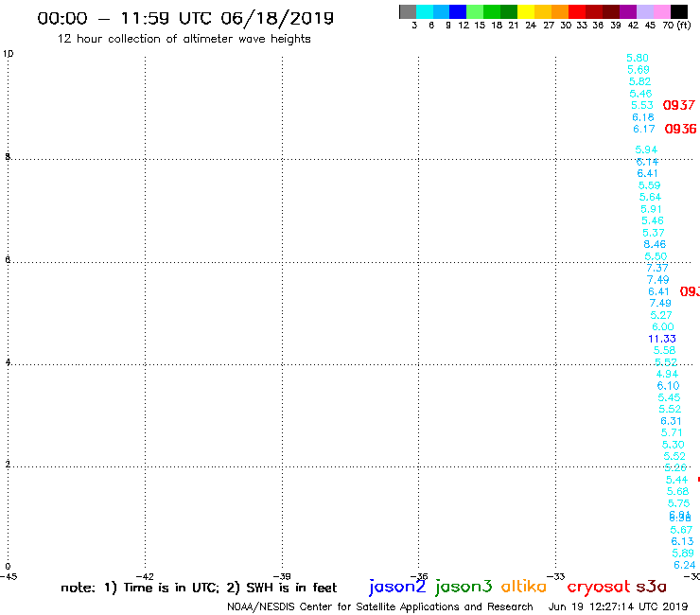Pick the dark blue swatch in the legend bar

[458, 11]
